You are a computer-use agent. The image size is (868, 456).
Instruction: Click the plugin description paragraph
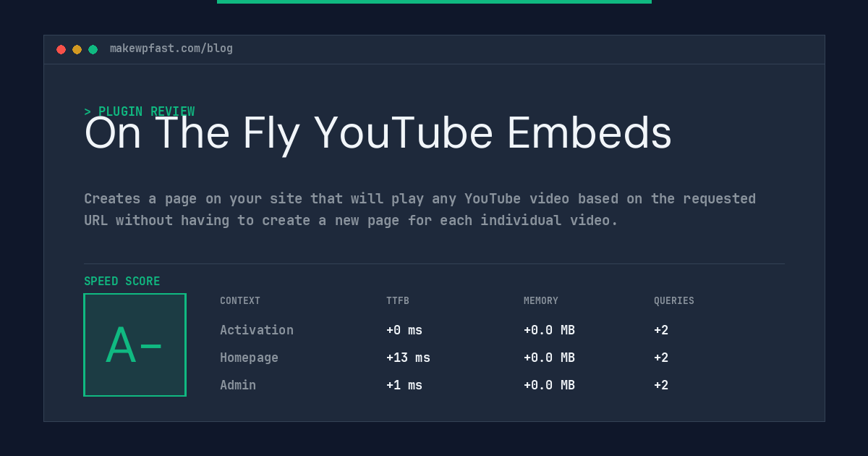click(x=420, y=209)
